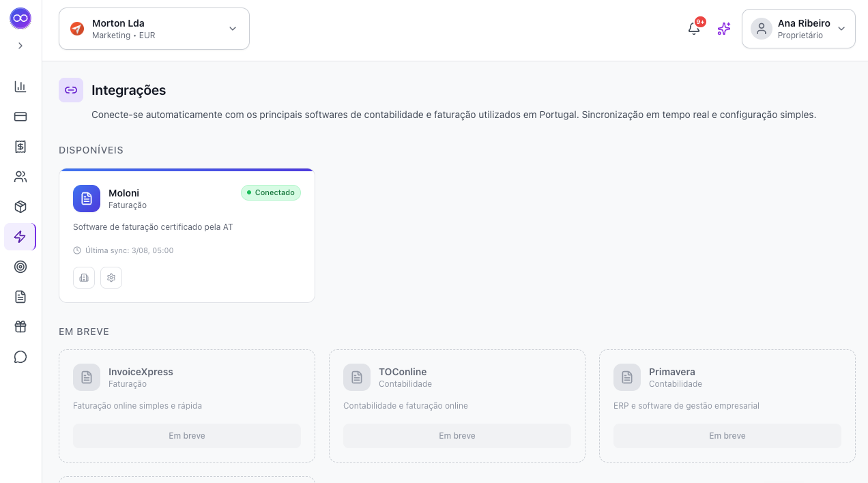Image resolution: width=868 pixels, height=483 pixels.
Task: Click the Conectado status badge
Action: tap(271, 193)
